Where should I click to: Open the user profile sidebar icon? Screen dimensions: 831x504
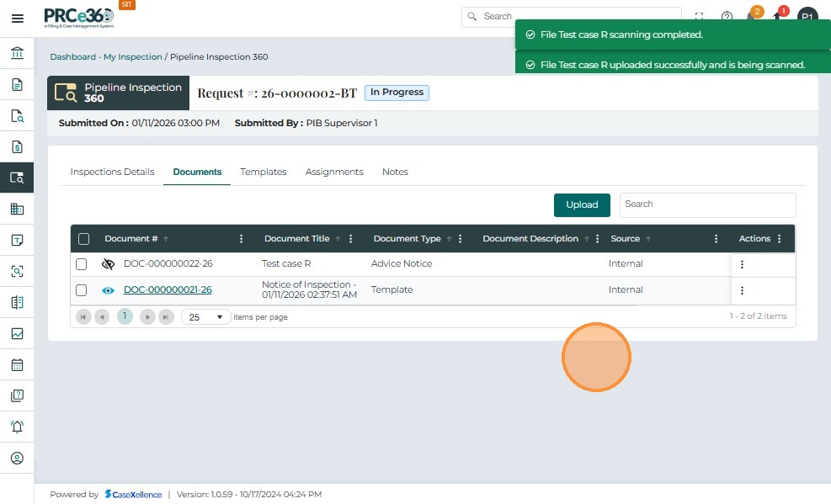(17, 458)
